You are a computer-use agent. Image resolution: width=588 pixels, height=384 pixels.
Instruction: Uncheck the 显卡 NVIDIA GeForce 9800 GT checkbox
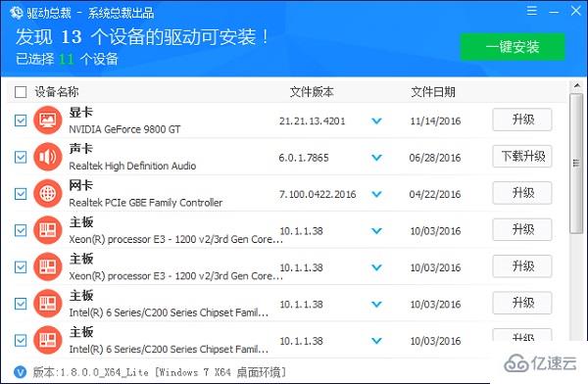pyautogui.click(x=21, y=120)
